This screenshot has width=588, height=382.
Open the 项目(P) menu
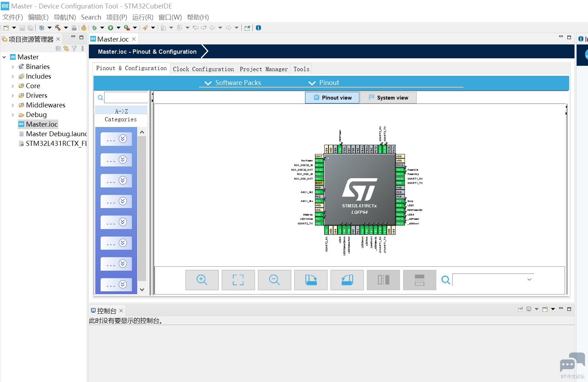coord(117,17)
